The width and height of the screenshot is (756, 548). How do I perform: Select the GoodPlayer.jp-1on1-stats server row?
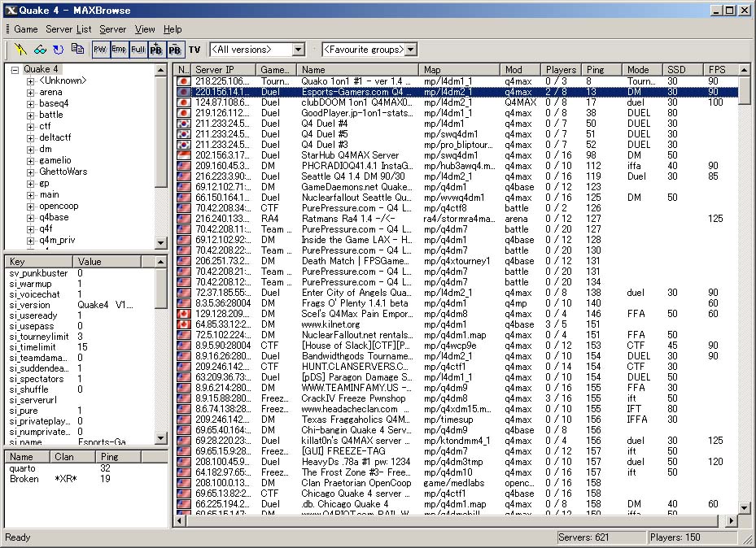pyautogui.click(x=457, y=113)
